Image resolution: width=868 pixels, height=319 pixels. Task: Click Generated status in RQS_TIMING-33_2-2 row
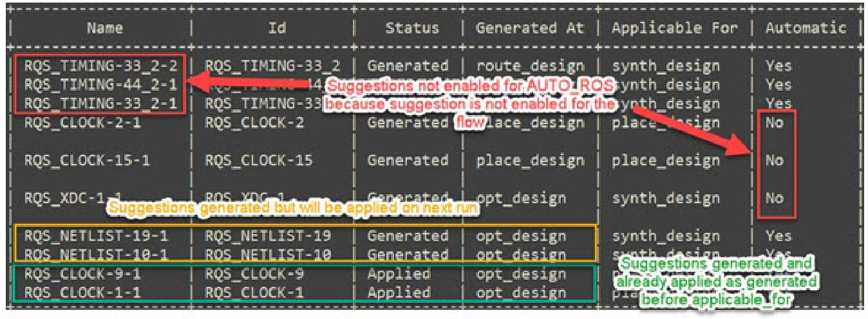(x=408, y=66)
